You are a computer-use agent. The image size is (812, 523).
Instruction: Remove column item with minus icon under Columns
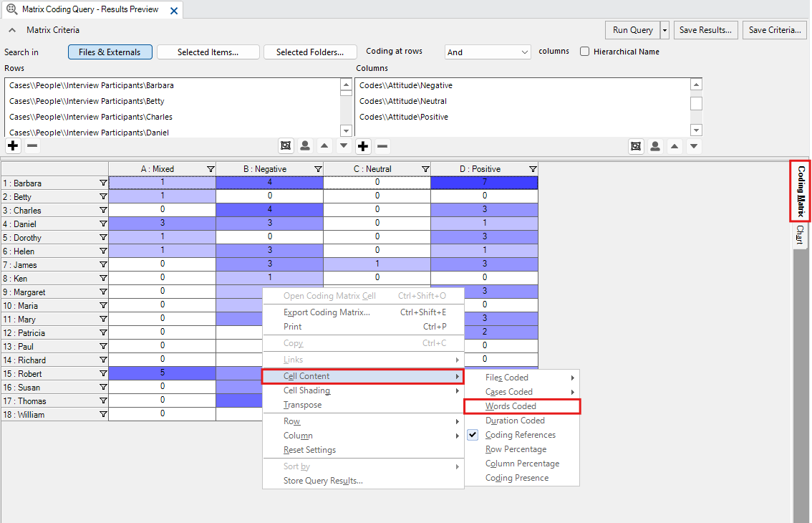pyautogui.click(x=382, y=146)
